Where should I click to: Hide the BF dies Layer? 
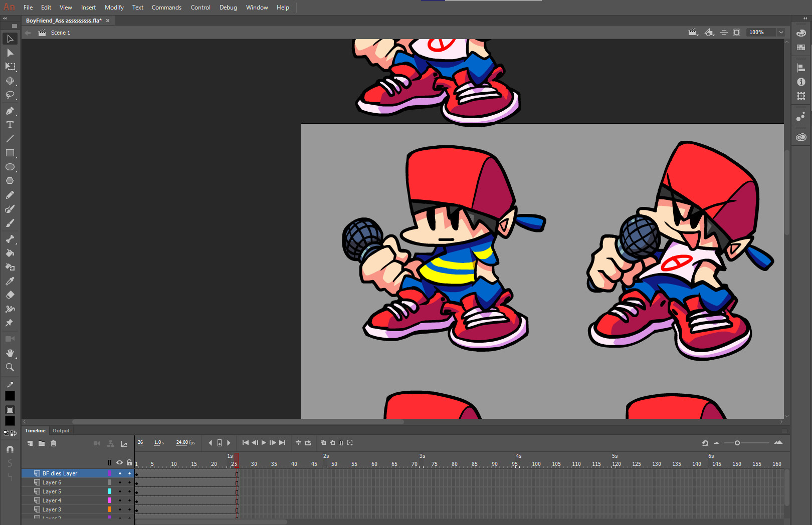(x=120, y=473)
